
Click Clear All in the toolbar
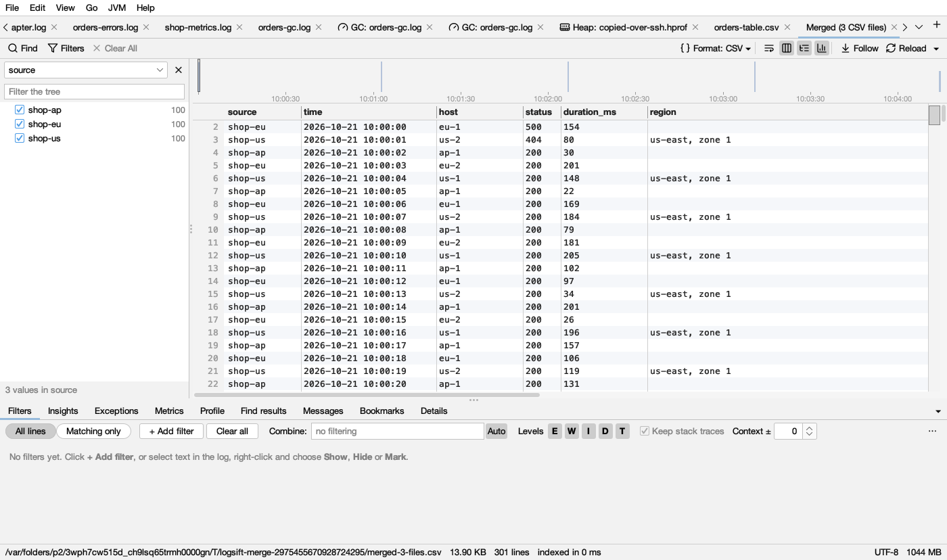[115, 48]
